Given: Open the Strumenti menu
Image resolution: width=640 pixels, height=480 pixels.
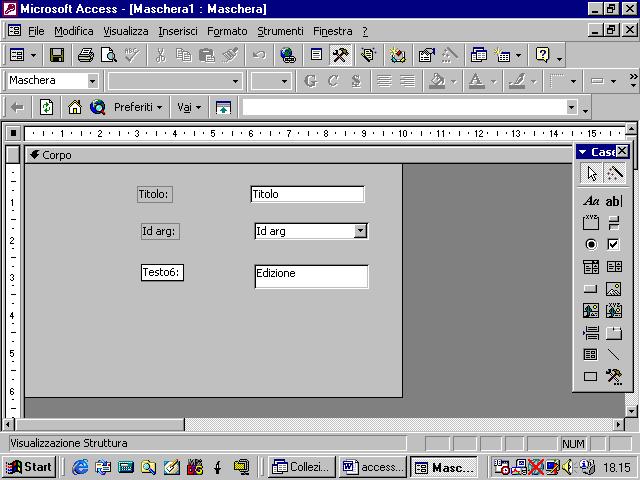Looking at the screenshot, I should pos(280,31).
